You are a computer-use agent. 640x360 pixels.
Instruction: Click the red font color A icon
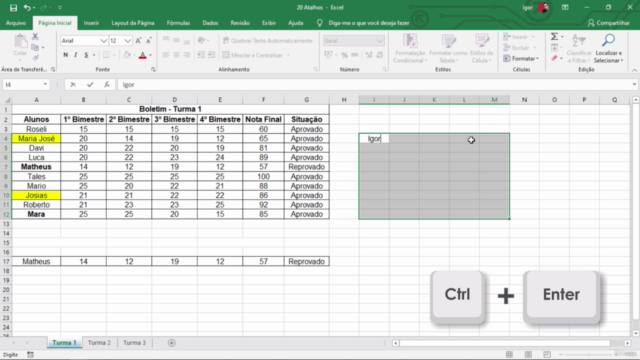tap(142, 55)
